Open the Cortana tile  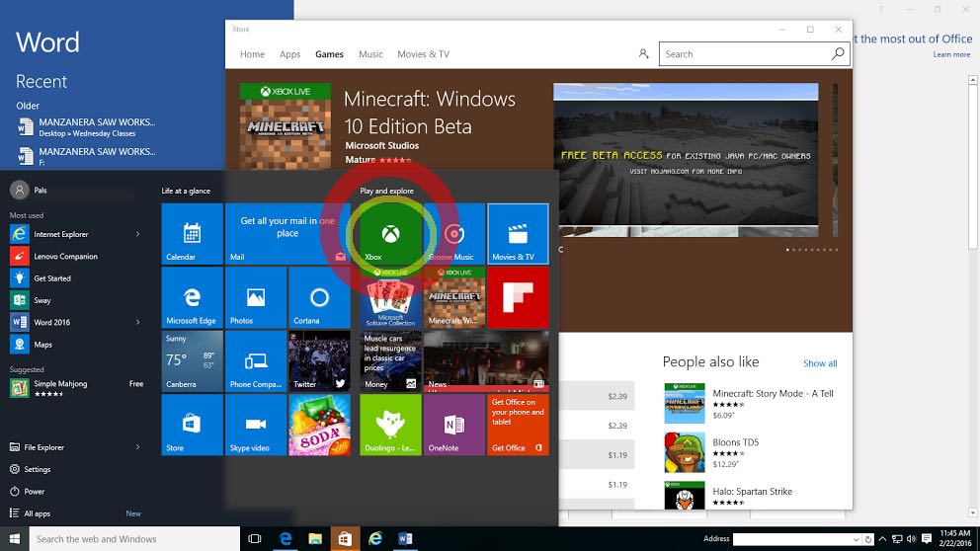(319, 297)
